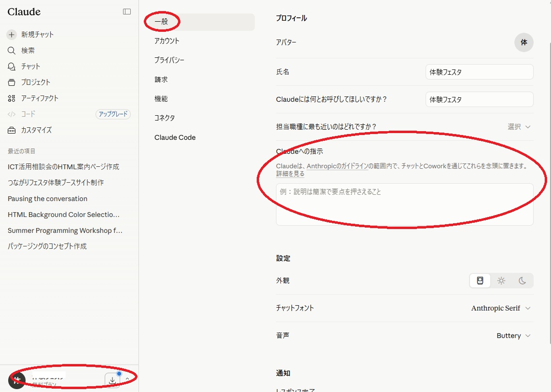Switch appearance to dark mode moon

click(522, 280)
